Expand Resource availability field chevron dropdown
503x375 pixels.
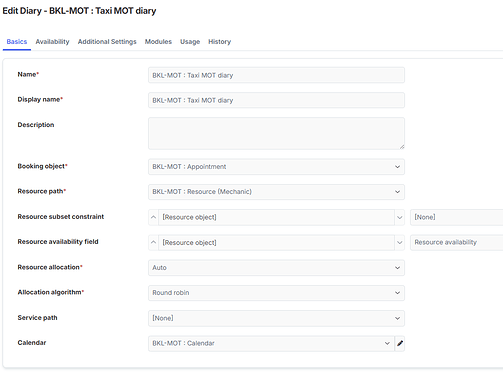coord(399,243)
